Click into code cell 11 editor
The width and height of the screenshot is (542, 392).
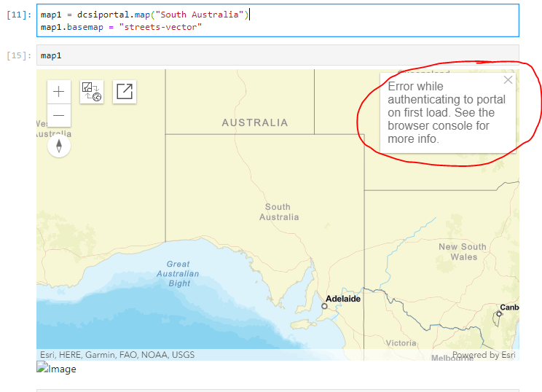pyautogui.click(x=278, y=20)
